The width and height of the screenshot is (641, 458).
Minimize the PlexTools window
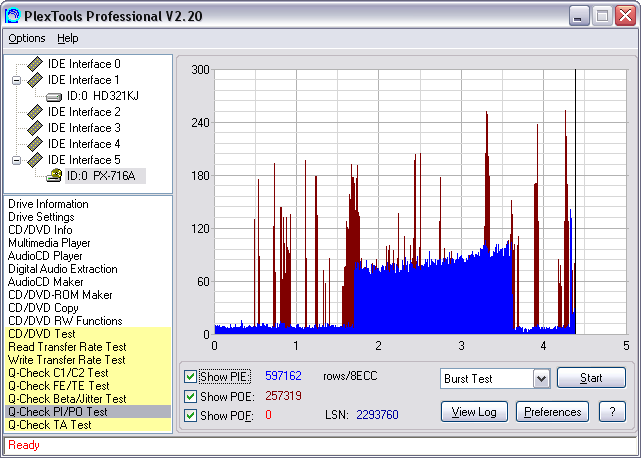coord(578,16)
